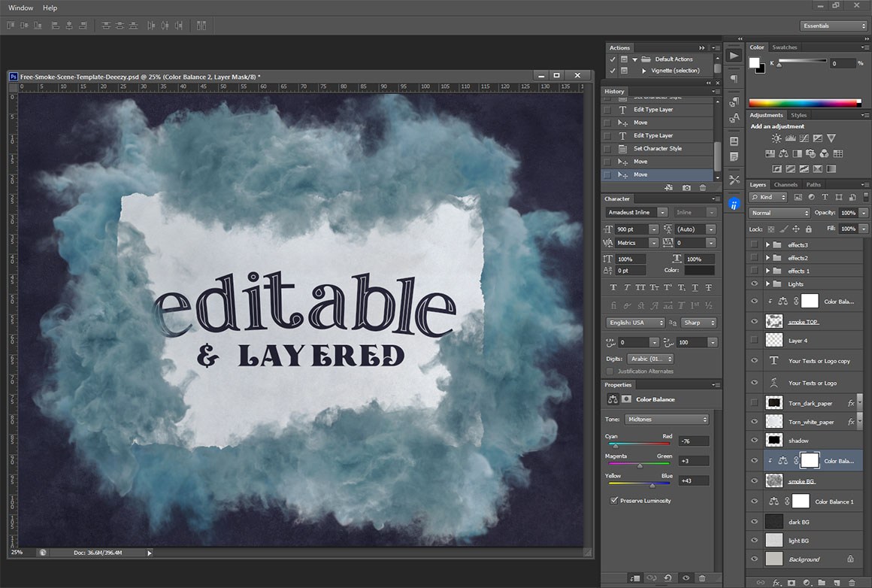Lock layer position in Layers panel
Viewport: 872px width, 588px height.
point(796,229)
